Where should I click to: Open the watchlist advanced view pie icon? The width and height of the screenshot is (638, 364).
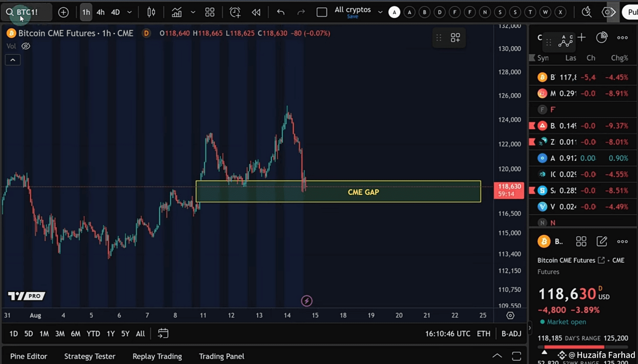(x=602, y=37)
